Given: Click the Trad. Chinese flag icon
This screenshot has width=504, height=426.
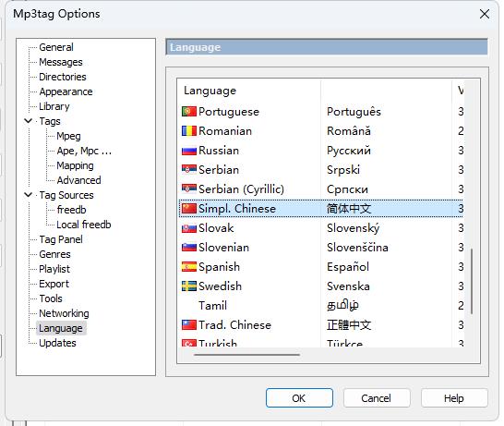Looking at the screenshot, I should click(189, 325).
